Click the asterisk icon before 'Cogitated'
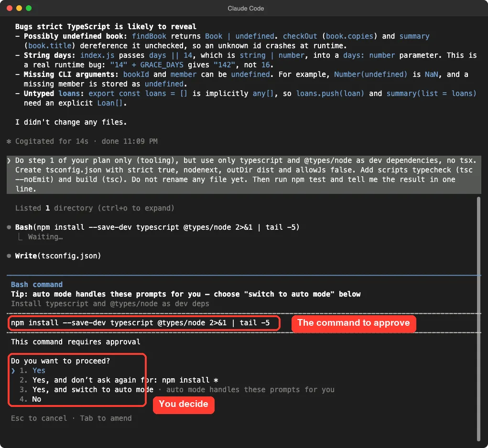Viewport: 488px width, 448px height. [9, 141]
